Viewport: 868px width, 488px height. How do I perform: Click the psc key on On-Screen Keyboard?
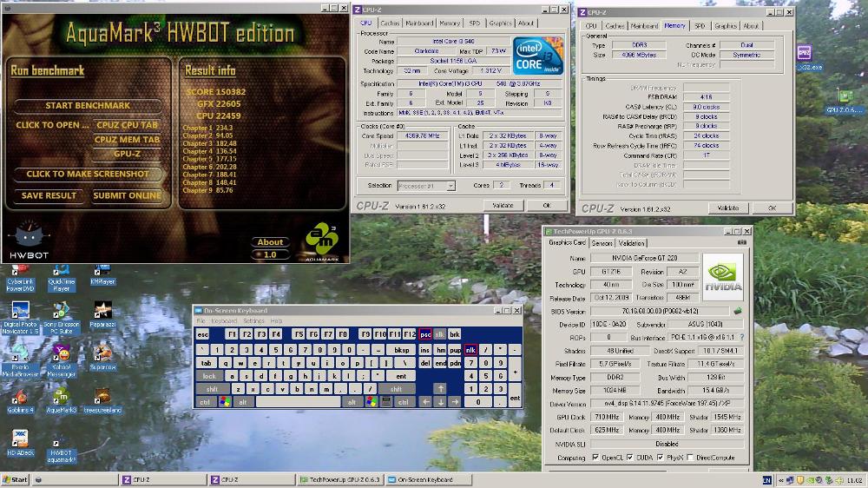pos(425,334)
